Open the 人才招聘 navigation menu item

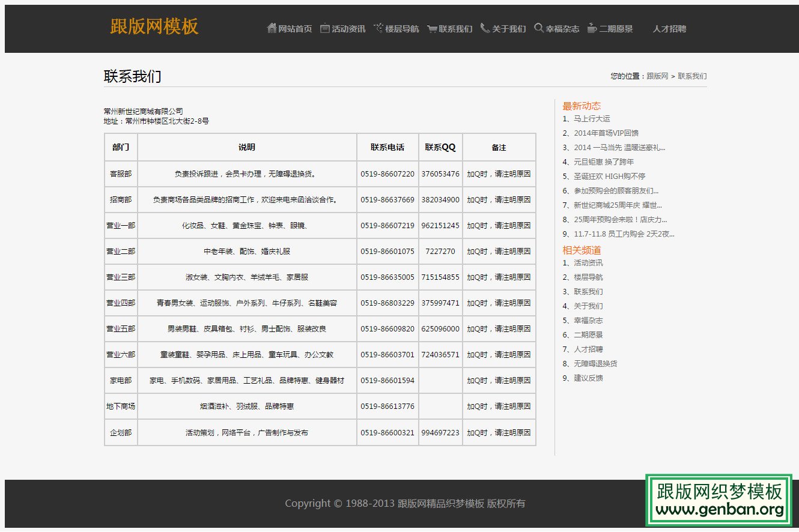point(669,28)
